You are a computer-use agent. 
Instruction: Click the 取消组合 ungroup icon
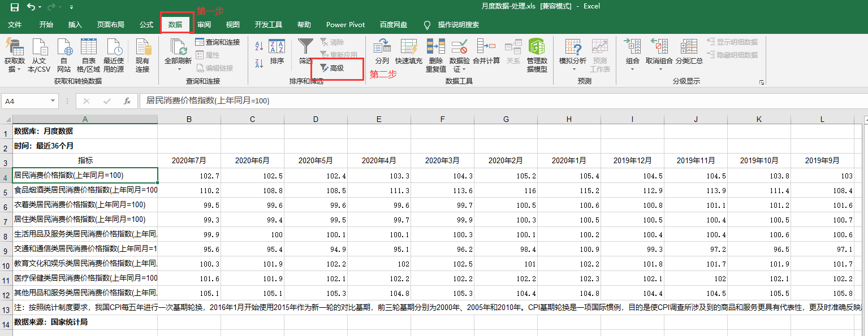pos(659,47)
